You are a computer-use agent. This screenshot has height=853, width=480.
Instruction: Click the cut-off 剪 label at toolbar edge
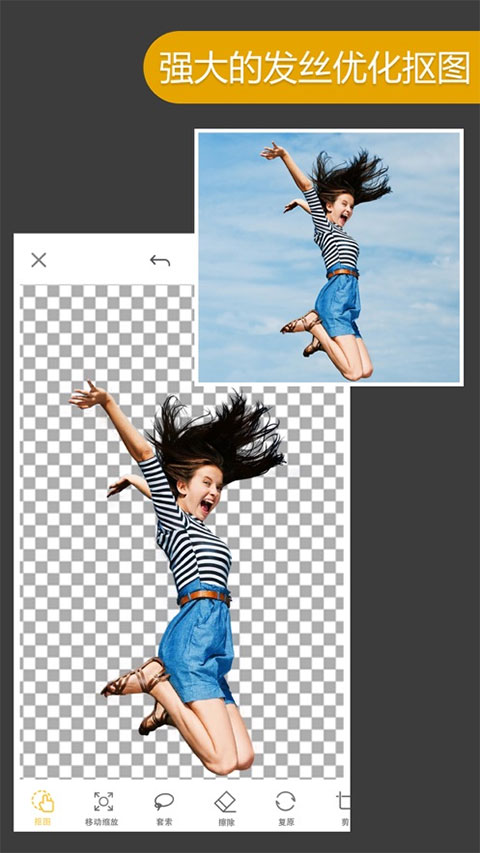[346, 822]
